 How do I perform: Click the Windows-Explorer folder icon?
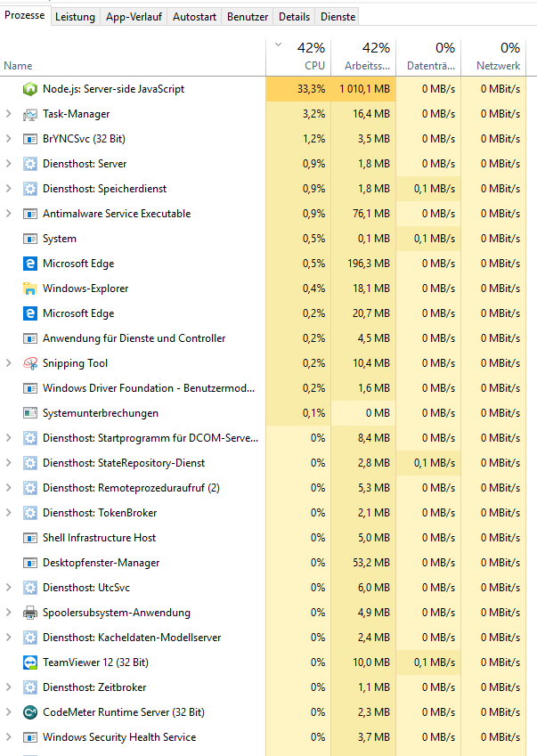coord(30,289)
